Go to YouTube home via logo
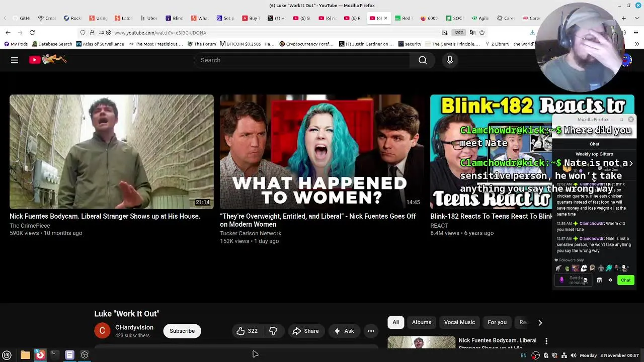Screen dimensions: 644x362 coord(48,60)
